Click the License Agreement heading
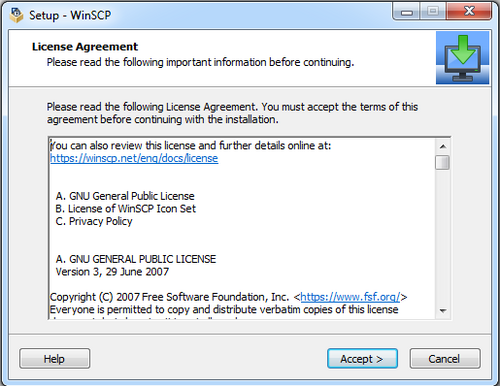Image resolution: width=500 pixels, height=386 pixels. pos(85,46)
